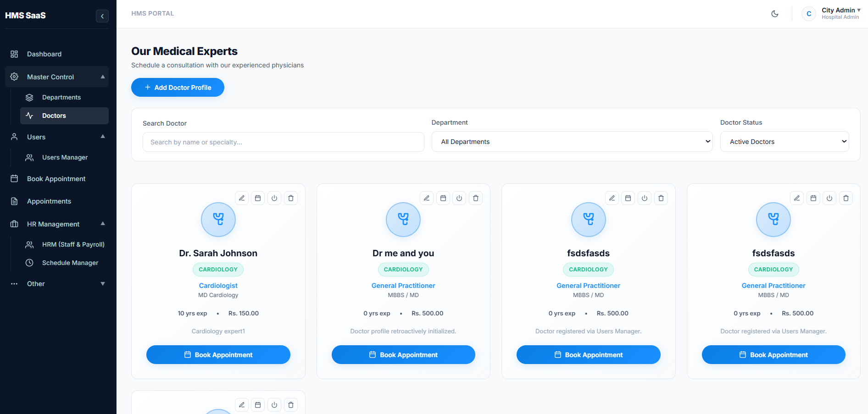Click the Dashboard grid icon
This screenshot has width=868, height=414.
tap(14, 54)
